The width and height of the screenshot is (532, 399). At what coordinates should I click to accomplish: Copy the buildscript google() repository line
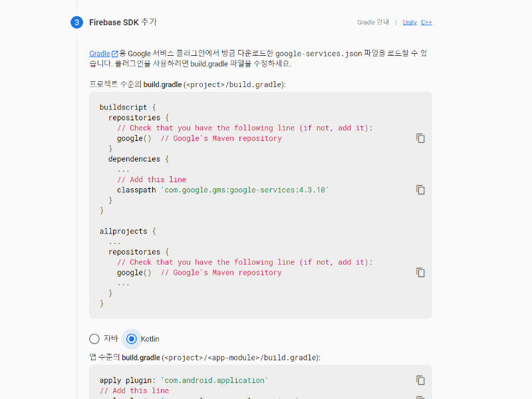(420, 138)
